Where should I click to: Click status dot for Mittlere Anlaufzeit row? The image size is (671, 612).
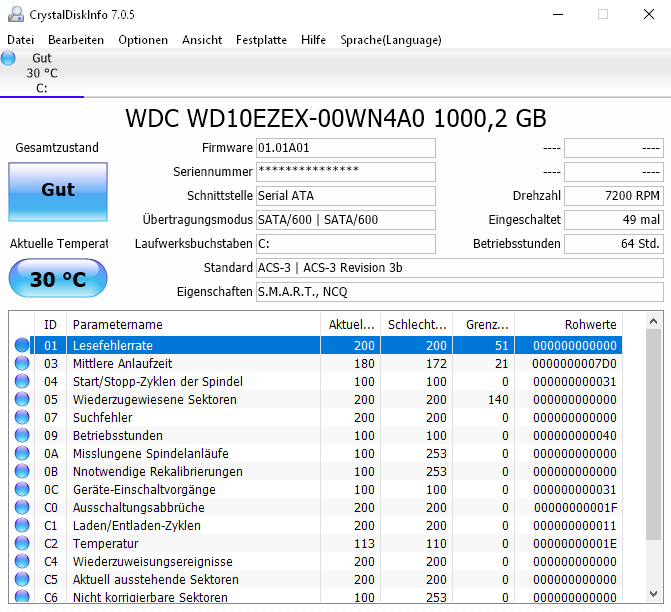[x=22, y=363]
